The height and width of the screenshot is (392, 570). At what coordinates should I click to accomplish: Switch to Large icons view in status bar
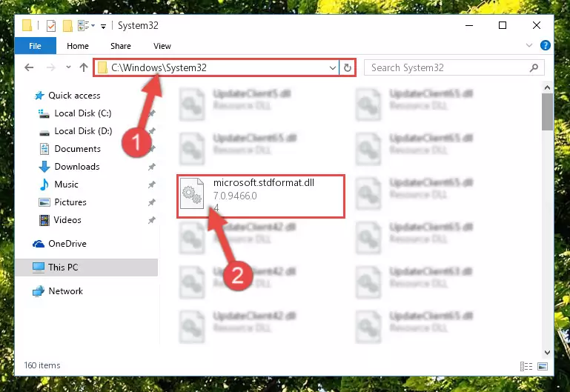[543, 366]
